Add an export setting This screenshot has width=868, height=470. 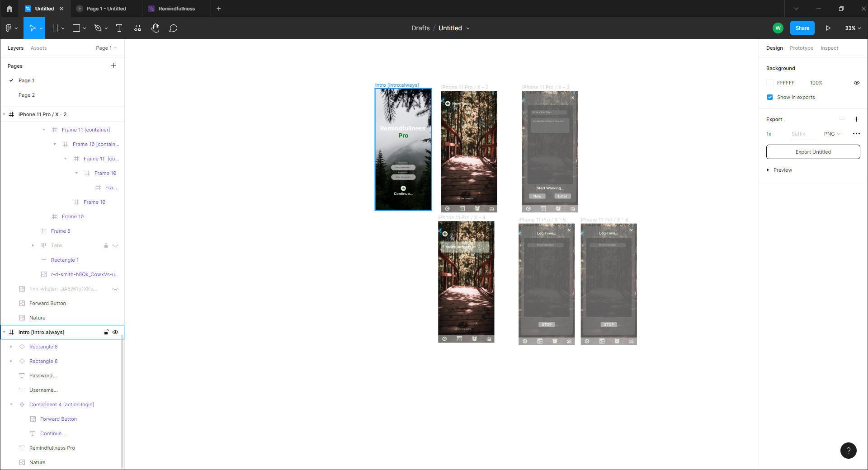click(x=856, y=119)
